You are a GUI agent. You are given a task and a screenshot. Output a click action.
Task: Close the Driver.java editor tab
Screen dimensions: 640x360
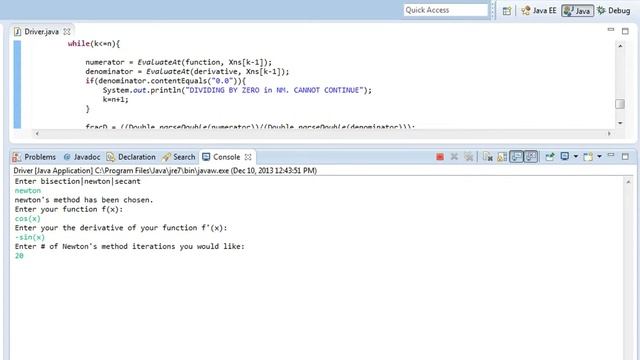(x=67, y=31)
